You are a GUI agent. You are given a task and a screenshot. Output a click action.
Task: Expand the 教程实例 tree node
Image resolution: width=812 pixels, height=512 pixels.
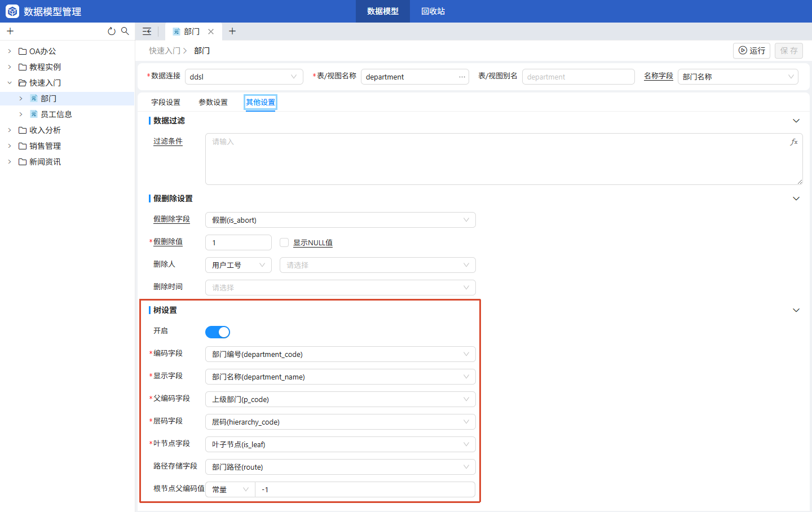tap(10, 67)
